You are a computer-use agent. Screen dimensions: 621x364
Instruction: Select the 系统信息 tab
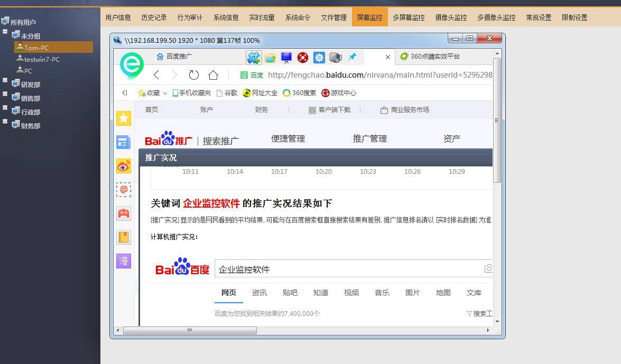(226, 17)
